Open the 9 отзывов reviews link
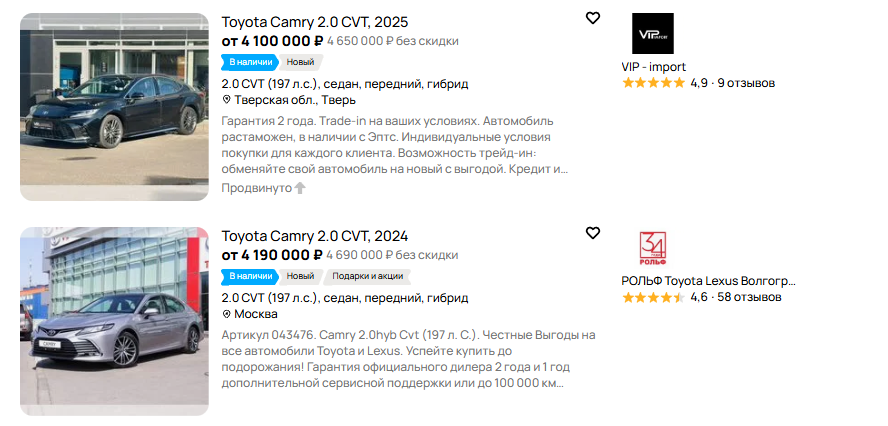The width and height of the screenshot is (888, 426). click(746, 83)
